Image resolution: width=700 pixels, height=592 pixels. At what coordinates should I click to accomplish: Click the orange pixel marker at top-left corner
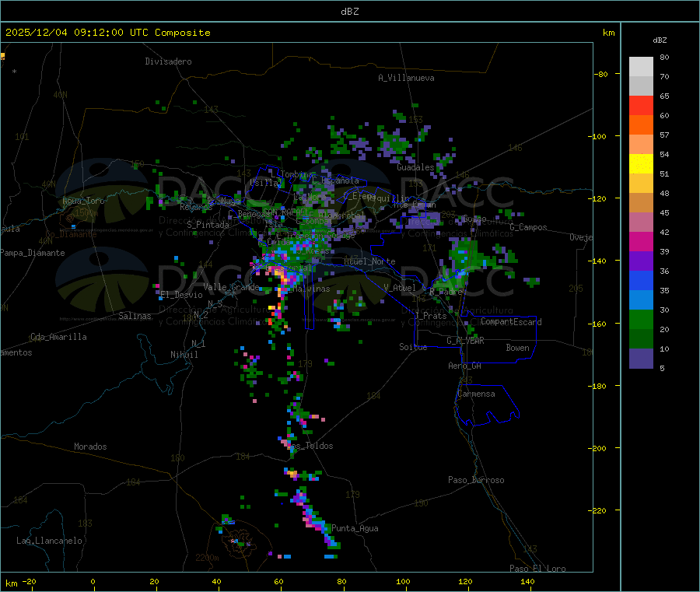click(2, 56)
